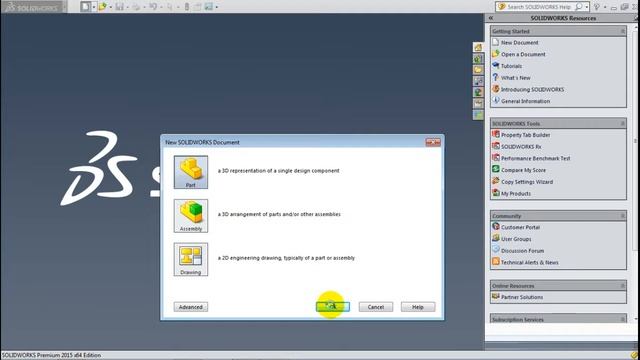Screen dimensions: 640x360
Task: Click the Undo toolbar icon
Action: [x=153, y=7]
